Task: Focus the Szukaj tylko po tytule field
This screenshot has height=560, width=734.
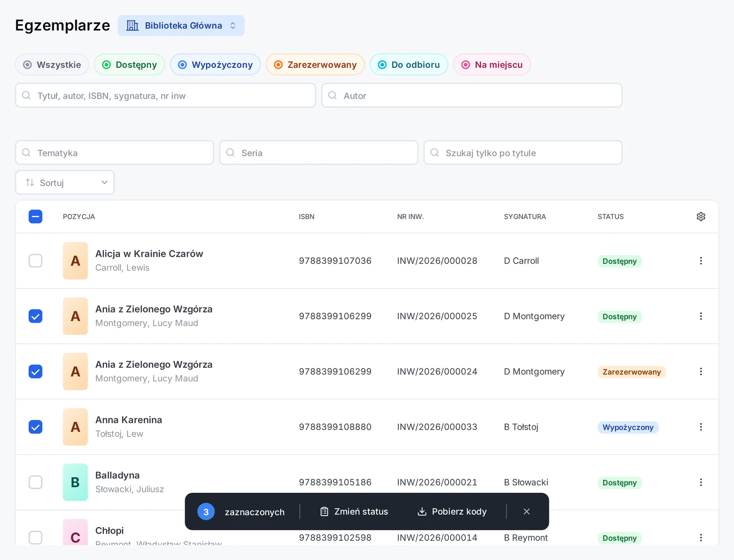Action: click(523, 153)
